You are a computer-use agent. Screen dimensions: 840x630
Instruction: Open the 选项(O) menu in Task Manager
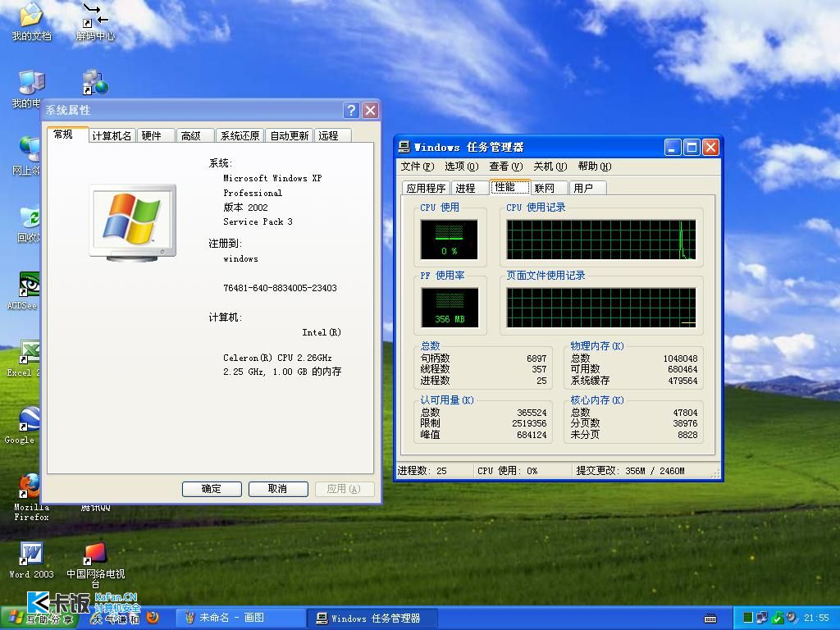click(x=461, y=167)
